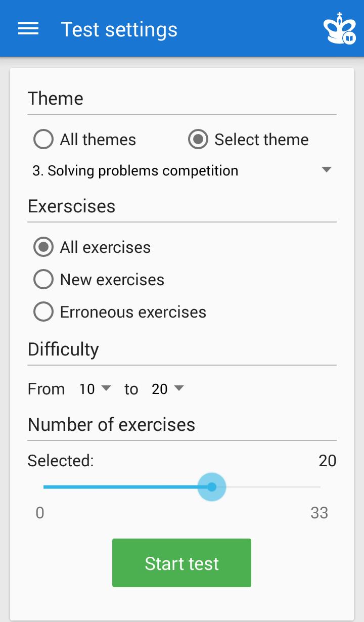Image resolution: width=364 pixels, height=622 pixels.
Task: Click the Difficulty section heading
Action: [63, 349]
